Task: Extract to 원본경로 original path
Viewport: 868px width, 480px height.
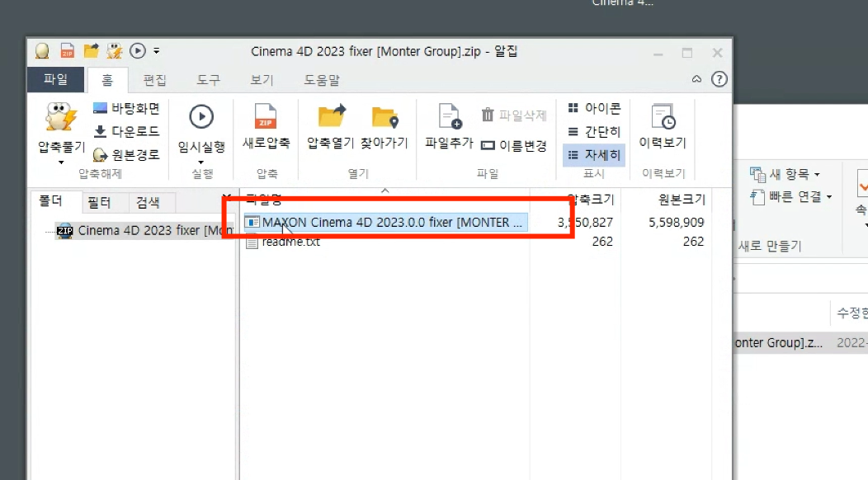Action: pos(127,154)
